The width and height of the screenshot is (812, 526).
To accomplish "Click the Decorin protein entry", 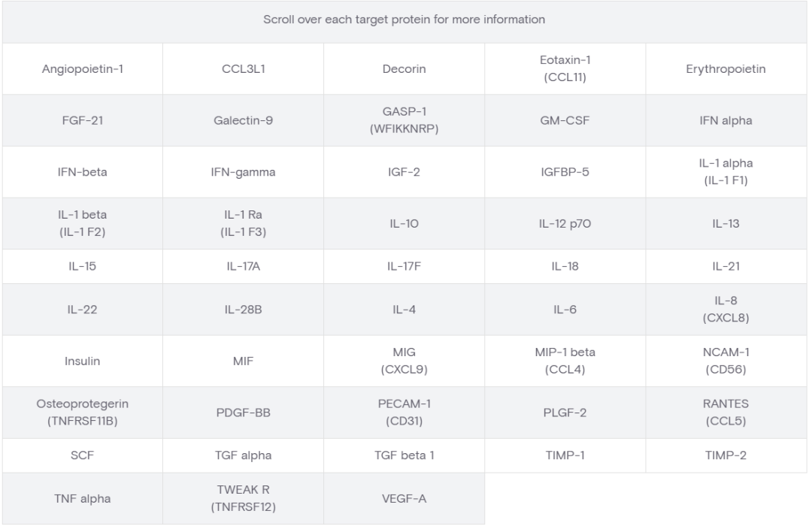I will 404,69.
